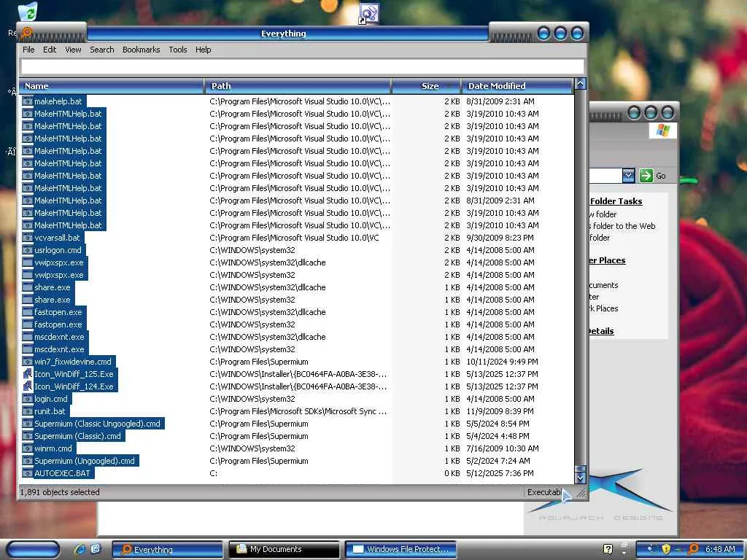Image resolution: width=747 pixels, height=560 pixels.
Task: Click the help question mark tray icon
Action: coord(608,549)
